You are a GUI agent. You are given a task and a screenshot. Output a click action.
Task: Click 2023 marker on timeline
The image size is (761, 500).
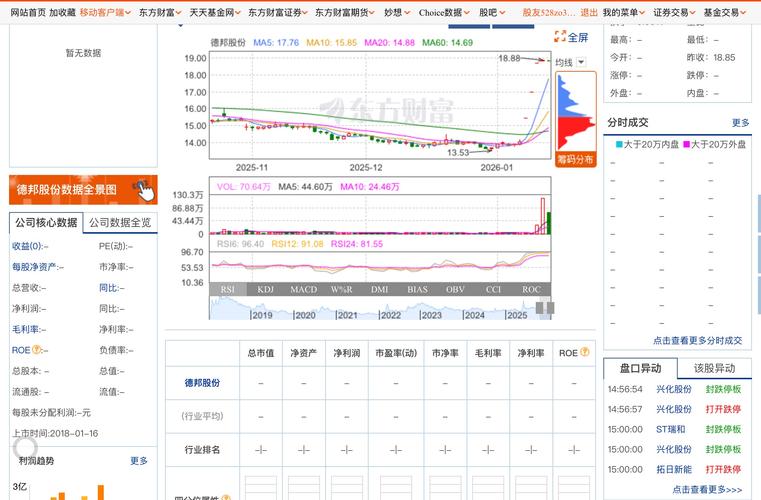[431, 315]
